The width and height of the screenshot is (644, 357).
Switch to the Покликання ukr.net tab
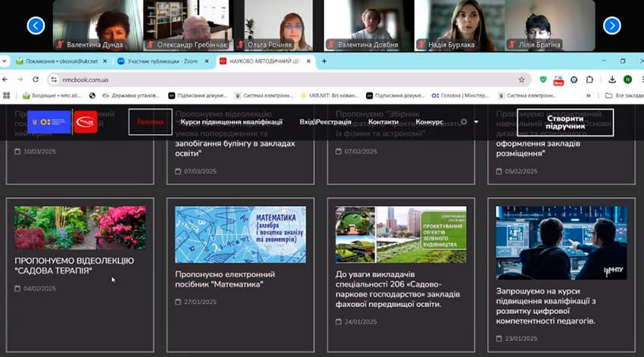(x=61, y=61)
